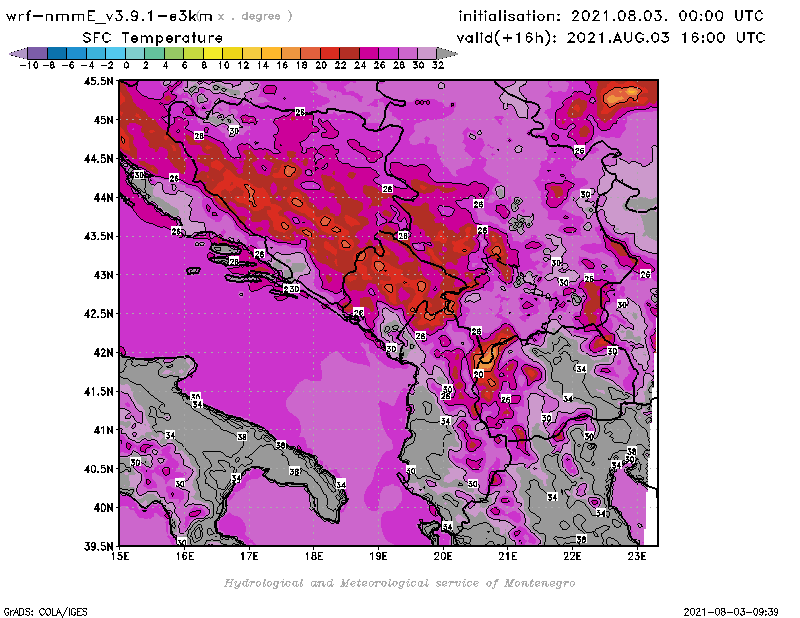Select the '16' legend tick value
The width and height of the screenshot is (800, 618).
pyautogui.click(x=282, y=65)
